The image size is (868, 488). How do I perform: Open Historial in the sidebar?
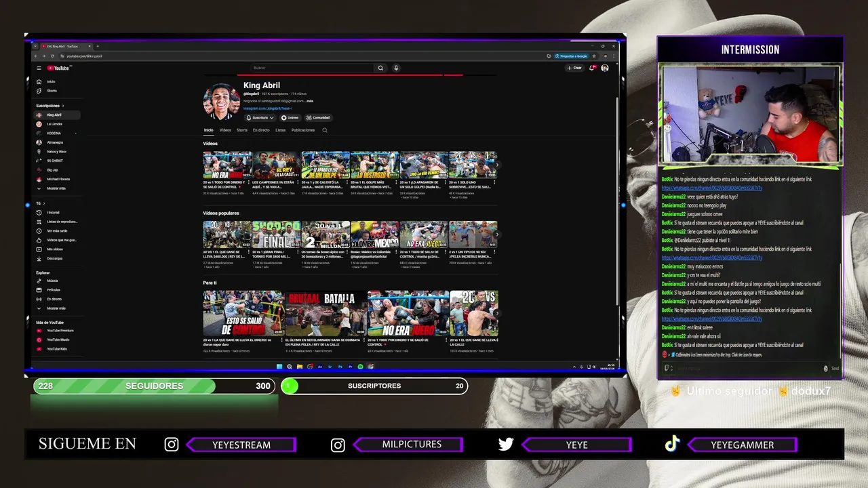pos(58,212)
